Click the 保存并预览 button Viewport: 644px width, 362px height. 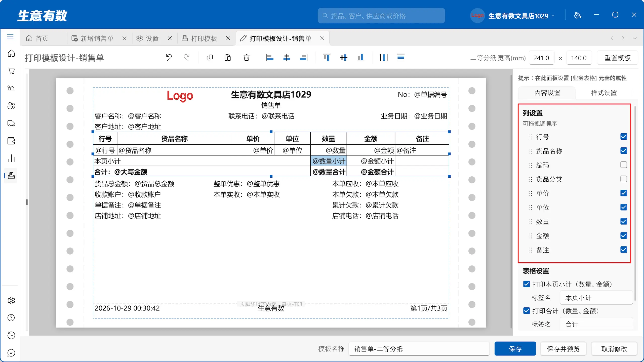[563, 349]
